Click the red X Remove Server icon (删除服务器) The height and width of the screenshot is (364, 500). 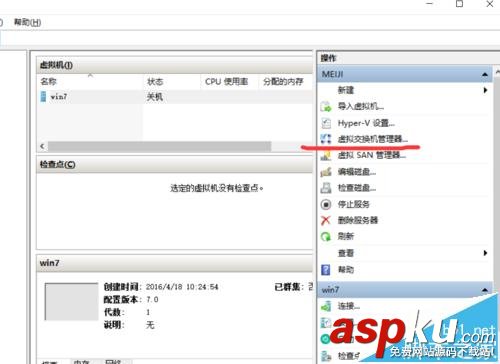[x=326, y=220]
